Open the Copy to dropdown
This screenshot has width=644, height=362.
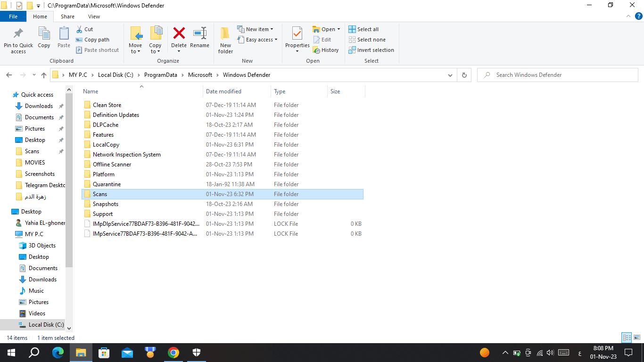point(155,49)
